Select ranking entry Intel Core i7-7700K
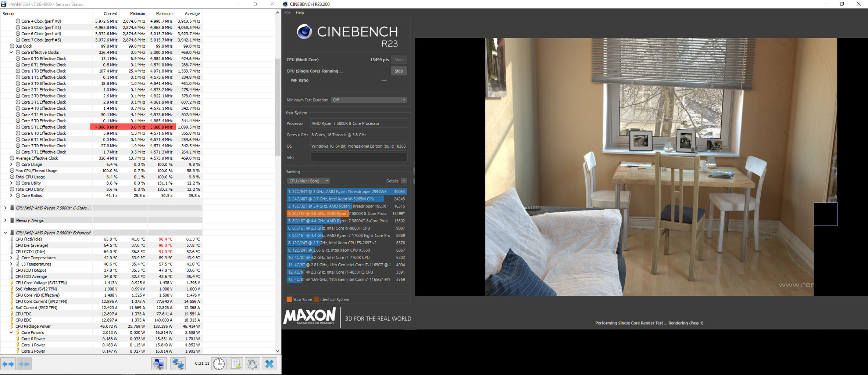Screen dimensions: 868x375 347,257
